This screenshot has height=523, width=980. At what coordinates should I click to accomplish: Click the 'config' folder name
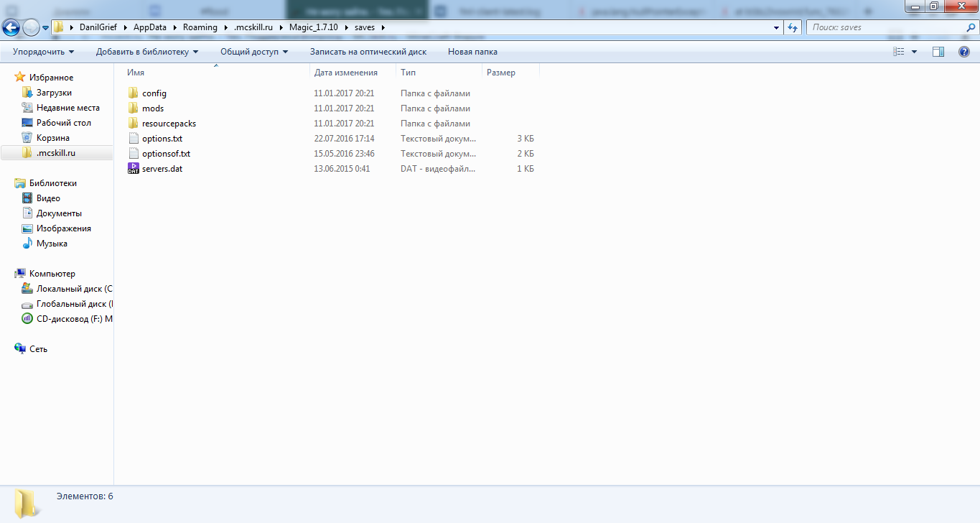(154, 93)
